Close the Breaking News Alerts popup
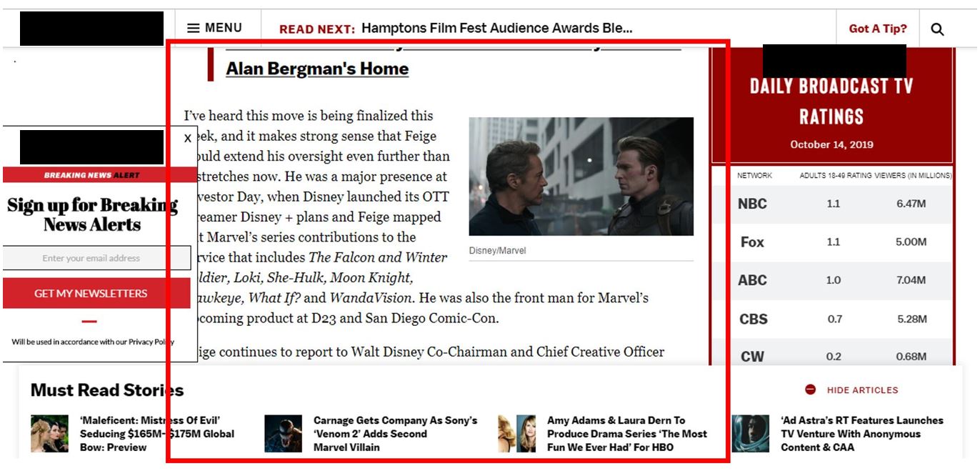980x471 pixels. click(187, 138)
